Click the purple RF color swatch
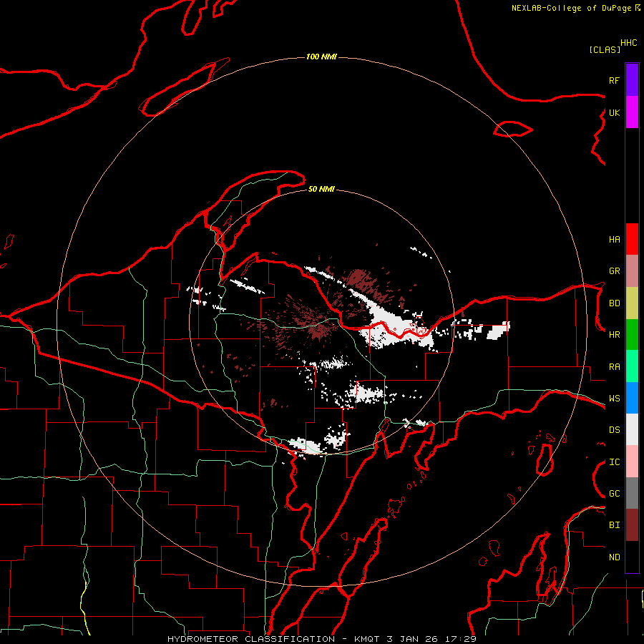This screenshot has width=644, height=644. click(632, 80)
